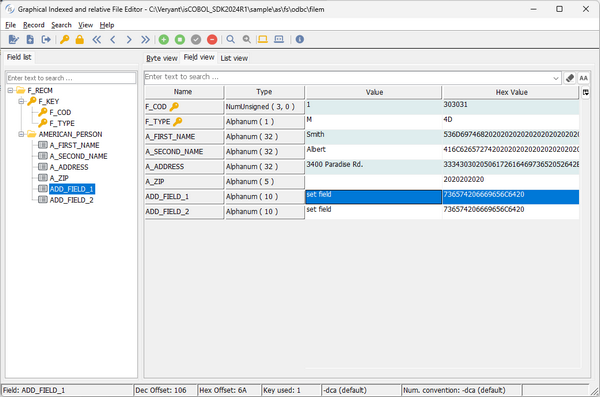Select A_SECOND_NAME in the field tree
This screenshot has width=600, height=397.
[x=78, y=156]
